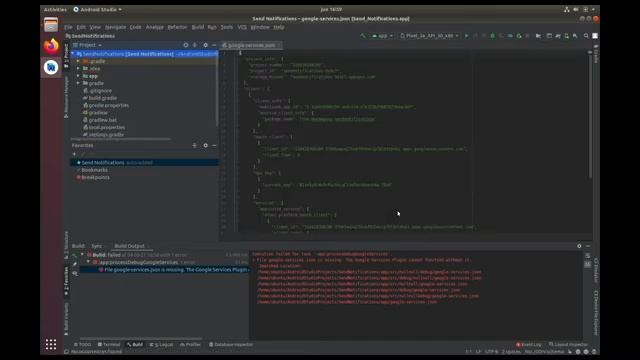Image resolution: width=640 pixels, height=360 pixels.
Task: Select build.gradle in project tree
Action: [100, 98]
